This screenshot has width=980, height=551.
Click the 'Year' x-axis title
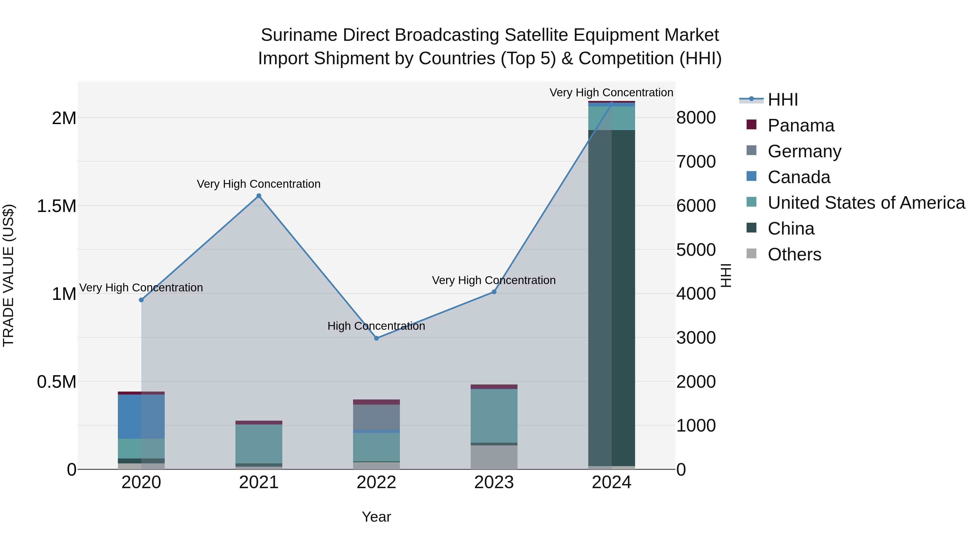point(376,517)
